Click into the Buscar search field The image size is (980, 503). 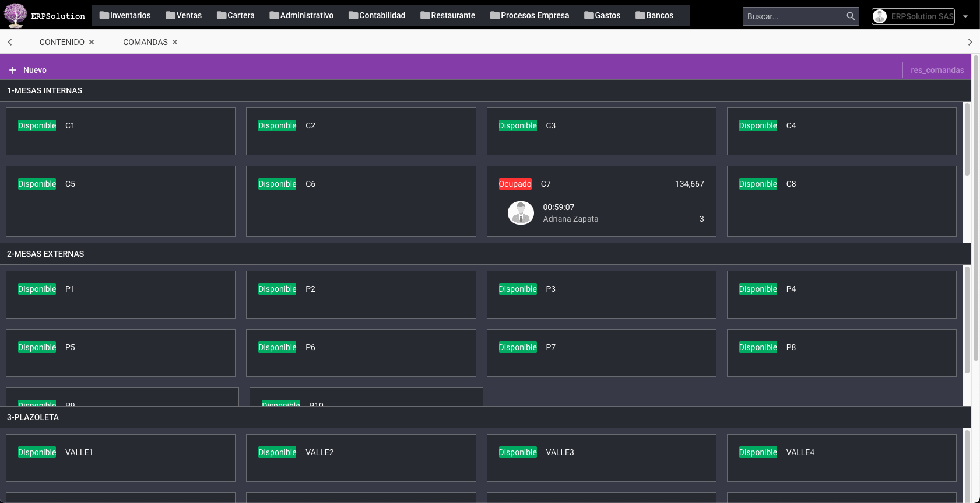click(793, 16)
